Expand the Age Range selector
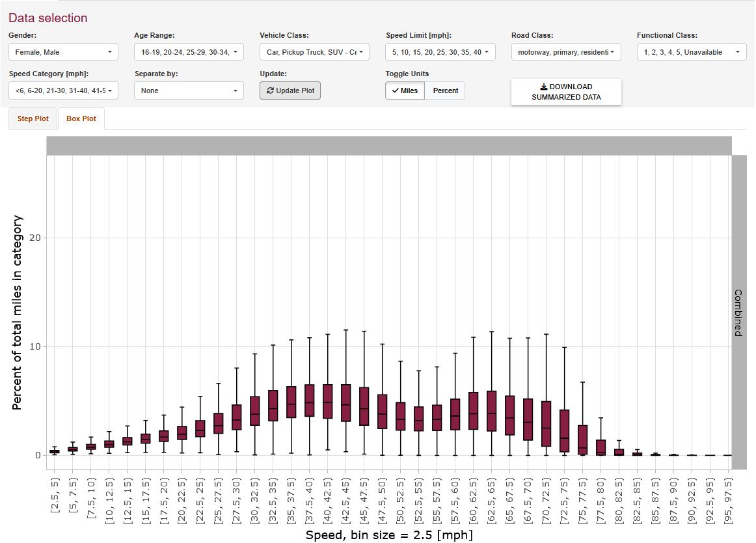This screenshot has width=756, height=543. [x=189, y=52]
